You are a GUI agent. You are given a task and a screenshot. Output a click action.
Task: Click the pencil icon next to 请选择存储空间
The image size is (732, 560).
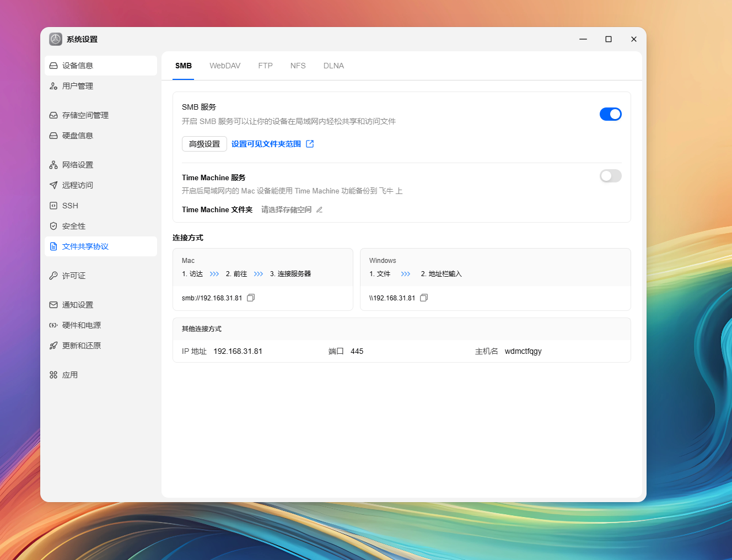pyautogui.click(x=319, y=209)
